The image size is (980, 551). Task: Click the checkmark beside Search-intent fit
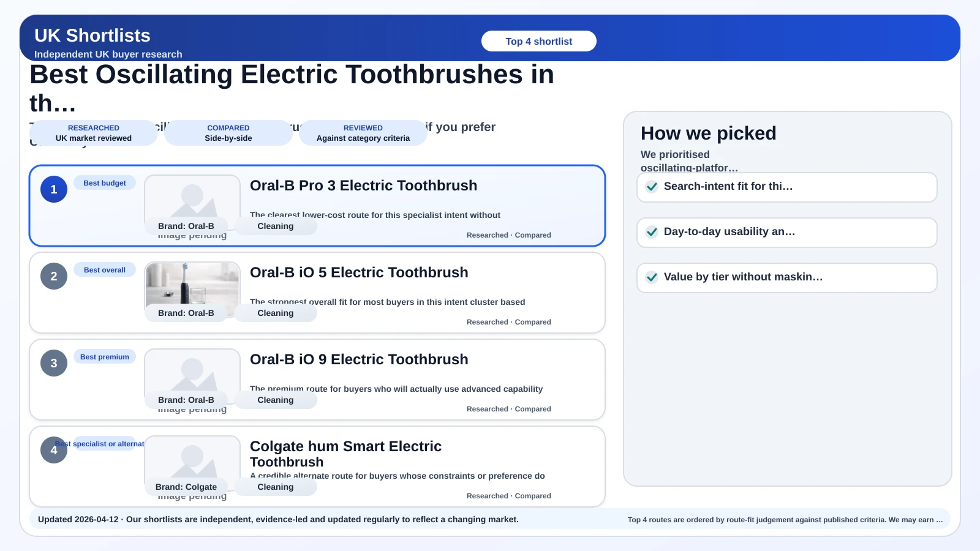click(x=652, y=187)
